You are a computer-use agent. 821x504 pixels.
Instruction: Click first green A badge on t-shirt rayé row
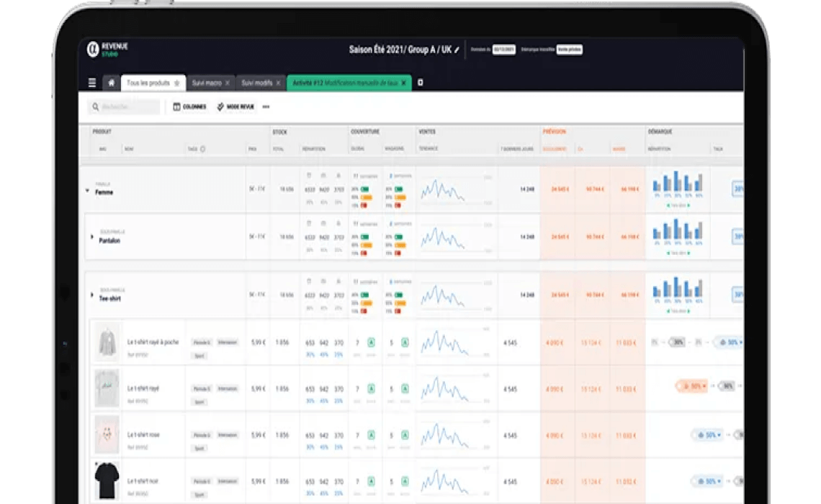(x=371, y=389)
